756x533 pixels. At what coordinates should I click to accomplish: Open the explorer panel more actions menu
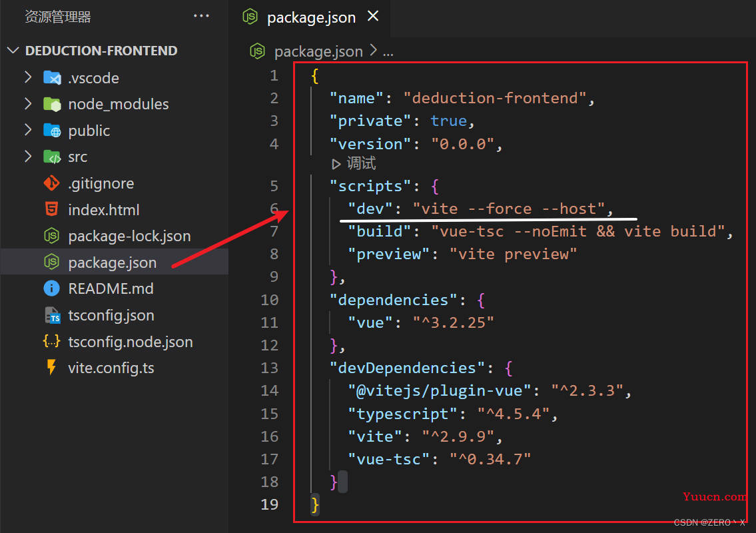(x=201, y=16)
